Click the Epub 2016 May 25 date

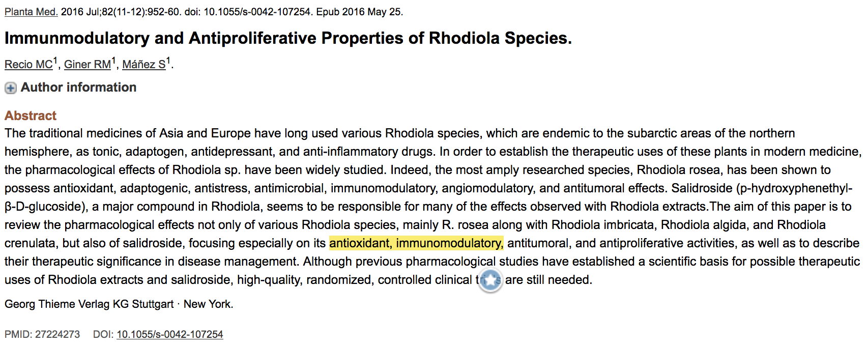pyautogui.click(x=359, y=12)
